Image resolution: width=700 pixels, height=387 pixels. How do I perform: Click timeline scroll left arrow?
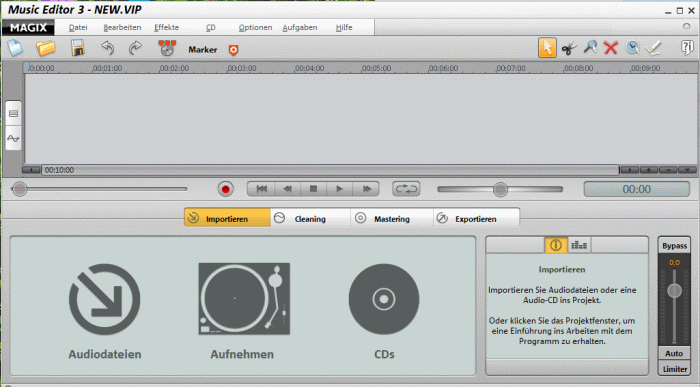(31, 170)
